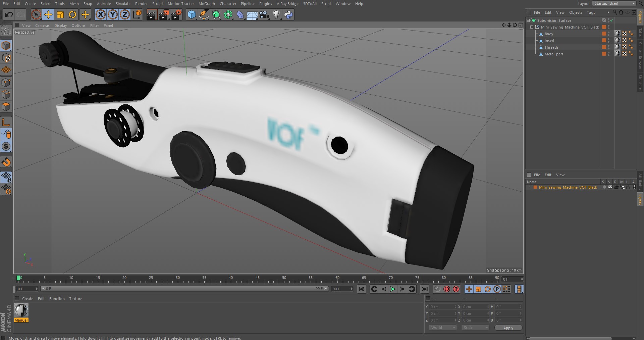Open the Scale mode dropdown

pos(475,328)
